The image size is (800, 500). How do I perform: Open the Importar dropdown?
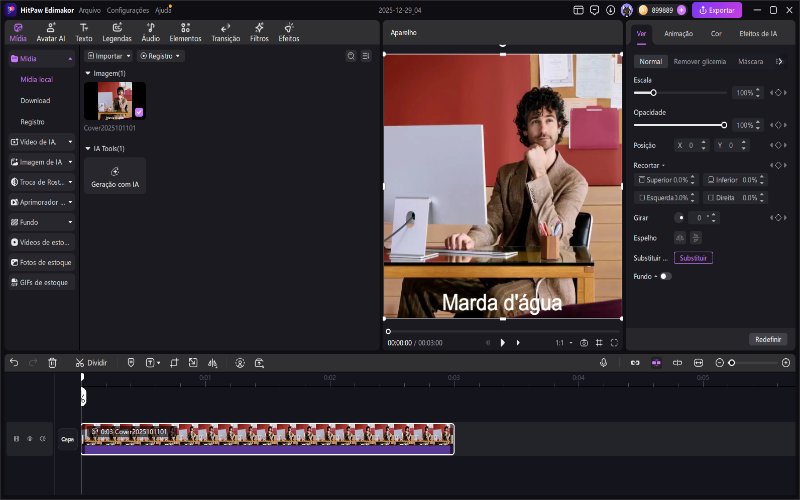tap(109, 56)
